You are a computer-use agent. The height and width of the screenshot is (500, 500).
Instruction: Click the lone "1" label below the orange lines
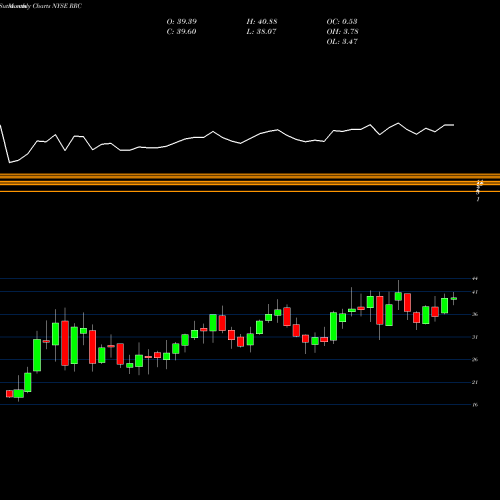(478, 199)
